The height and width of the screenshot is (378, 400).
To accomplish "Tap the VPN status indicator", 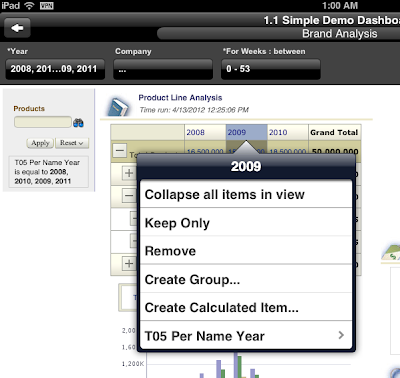I will pos(47,6).
